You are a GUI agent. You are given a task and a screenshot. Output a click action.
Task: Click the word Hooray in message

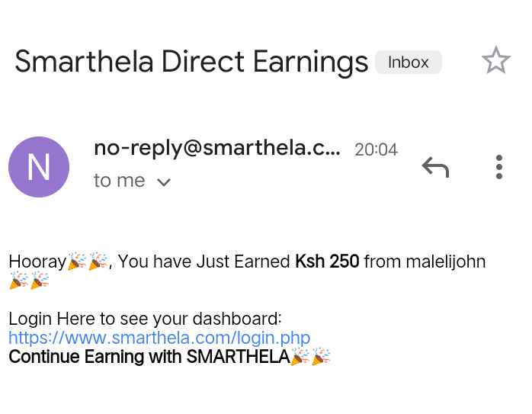pos(37,262)
